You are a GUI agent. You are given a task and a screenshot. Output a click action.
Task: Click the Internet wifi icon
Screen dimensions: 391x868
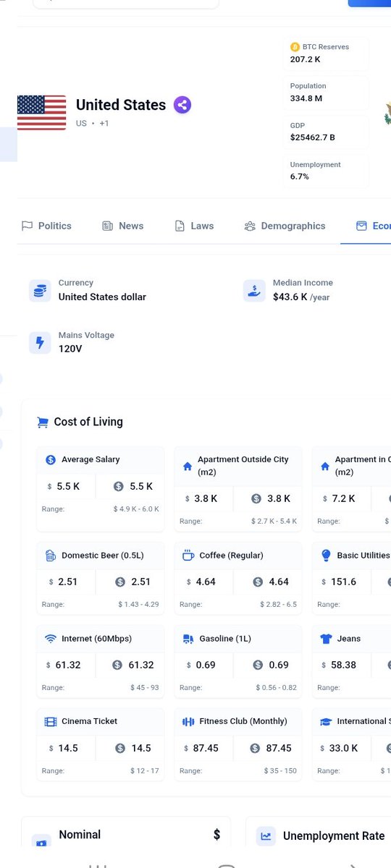51,639
